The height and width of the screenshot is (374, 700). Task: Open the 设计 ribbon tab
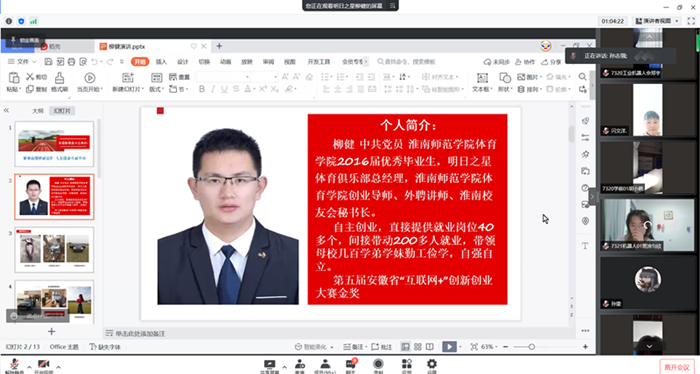(183, 62)
